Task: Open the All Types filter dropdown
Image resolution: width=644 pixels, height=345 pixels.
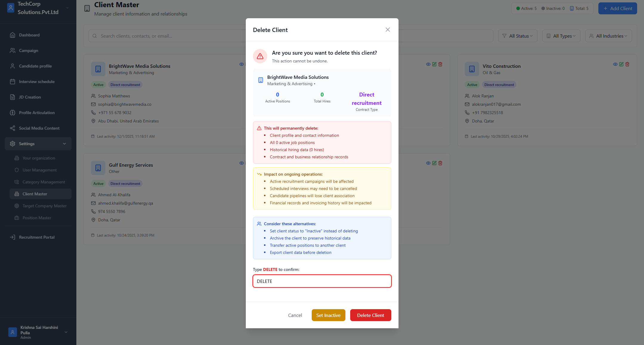Action: (x=561, y=36)
